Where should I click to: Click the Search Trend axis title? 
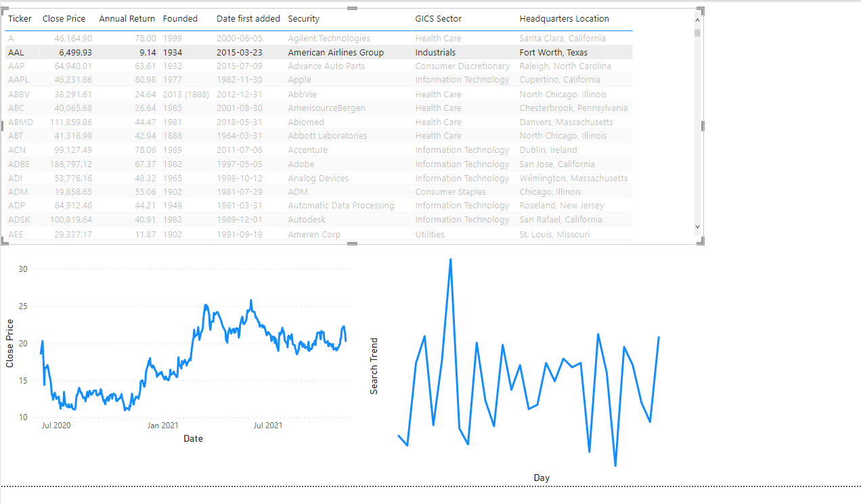[x=374, y=366]
